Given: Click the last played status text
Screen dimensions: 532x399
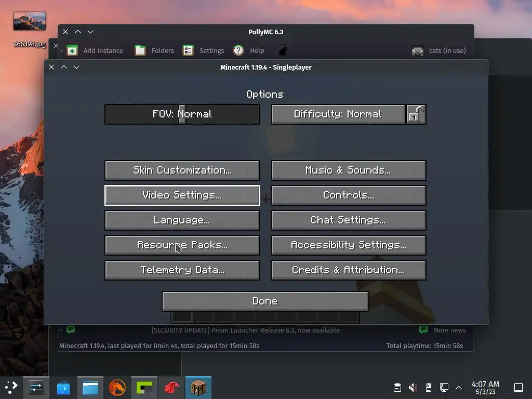Looking at the screenshot, I should tap(159, 345).
